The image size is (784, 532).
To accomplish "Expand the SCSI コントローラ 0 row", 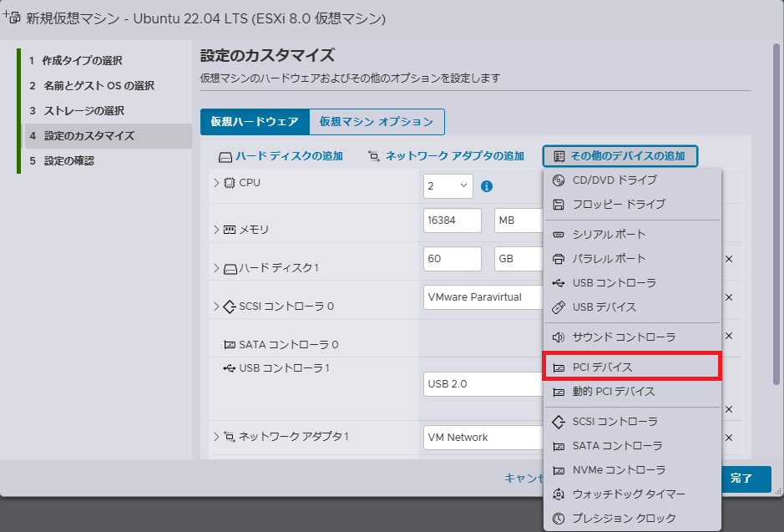I will click(x=216, y=307).
